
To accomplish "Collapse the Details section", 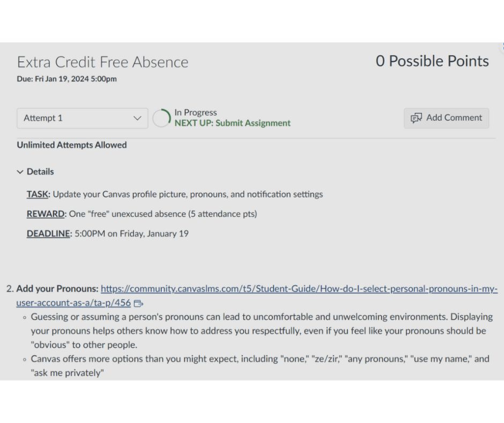I will pos(35,172).
